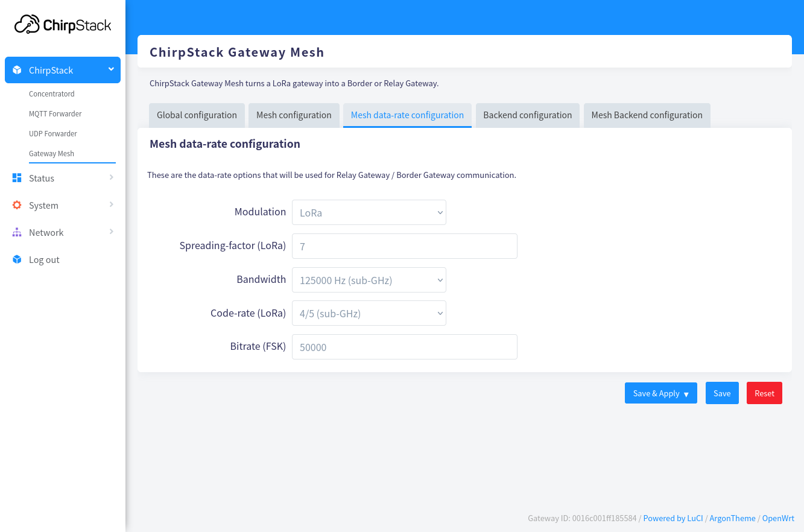Open the ArgonTheme link

(x=732, y=518)
